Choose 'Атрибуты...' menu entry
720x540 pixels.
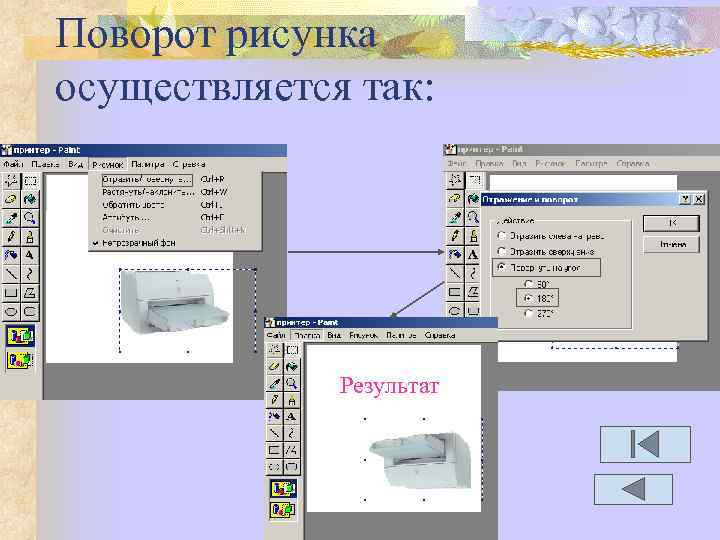(175, 217)
